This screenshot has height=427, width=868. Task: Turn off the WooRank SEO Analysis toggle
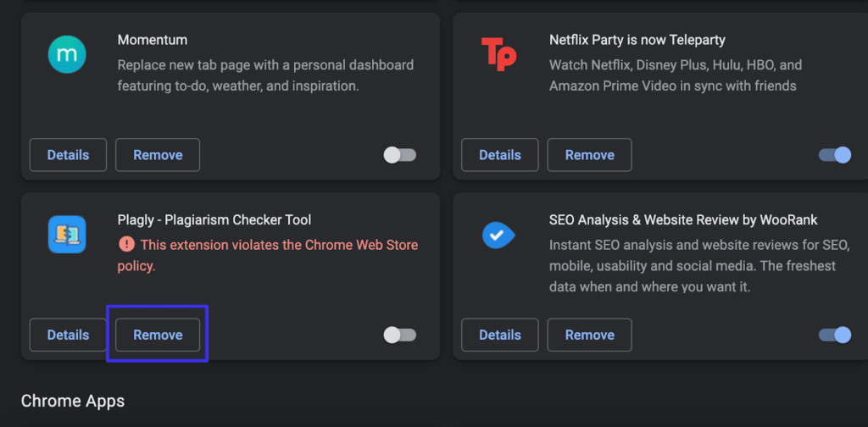point(834,335)
